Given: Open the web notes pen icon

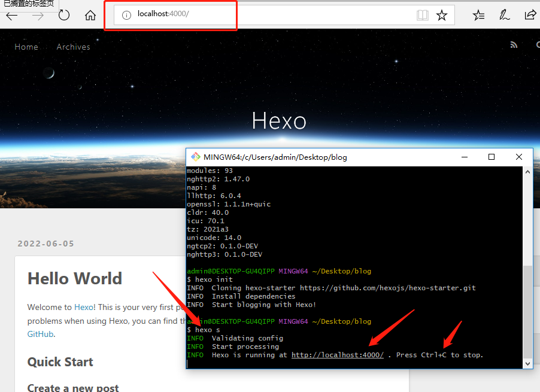Looking at the screenshot, I should [x=505, y=15].
